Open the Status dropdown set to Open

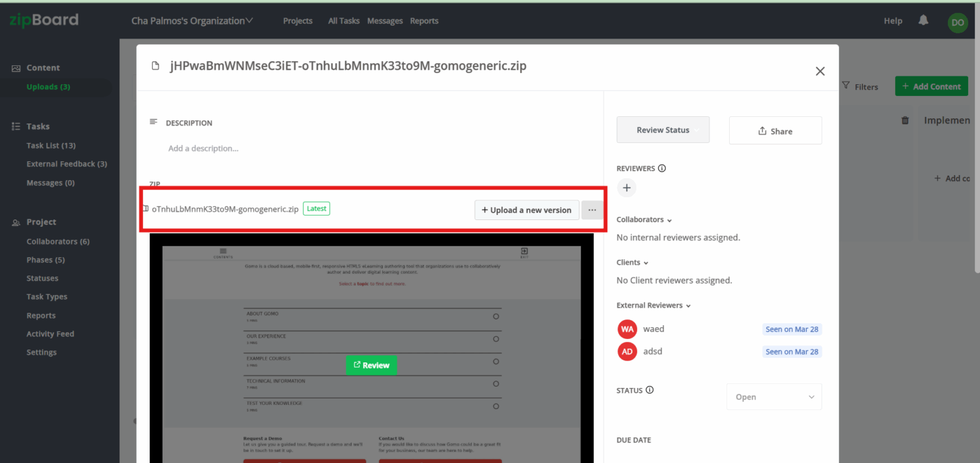[774, 397]
